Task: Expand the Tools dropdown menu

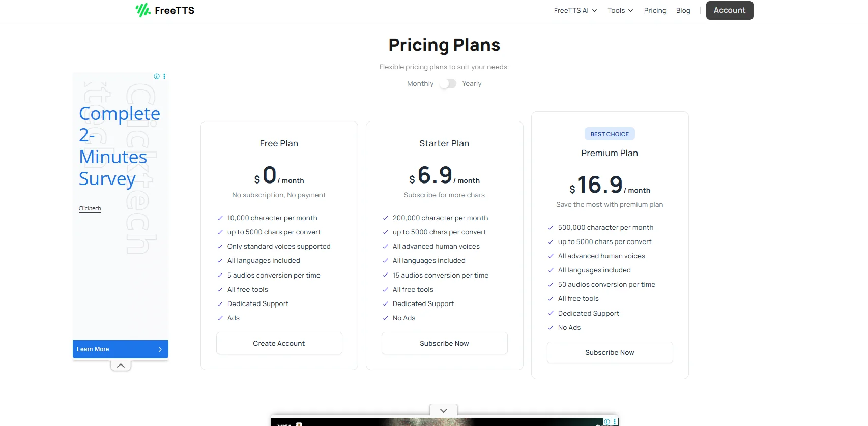Action: click(x=620, y=11)
